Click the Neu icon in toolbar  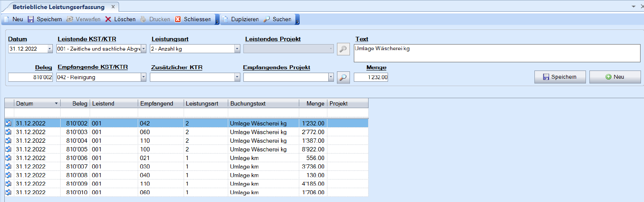click(x=7, y=19)
